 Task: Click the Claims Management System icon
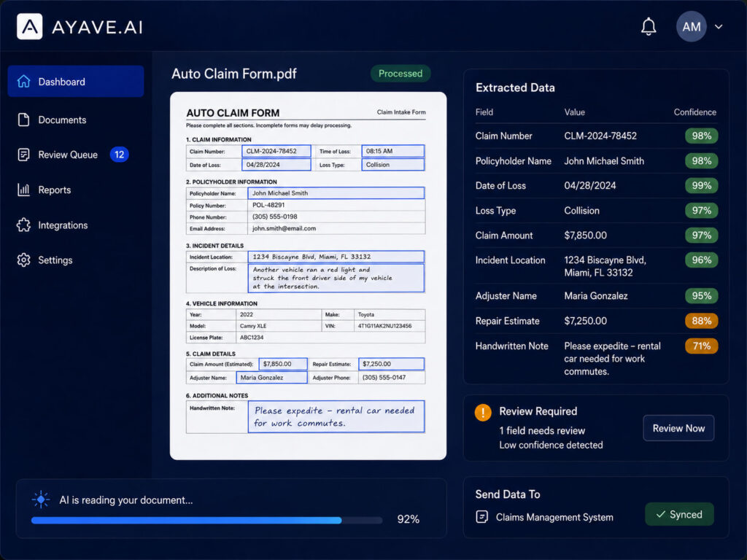[x=481, y=517]
